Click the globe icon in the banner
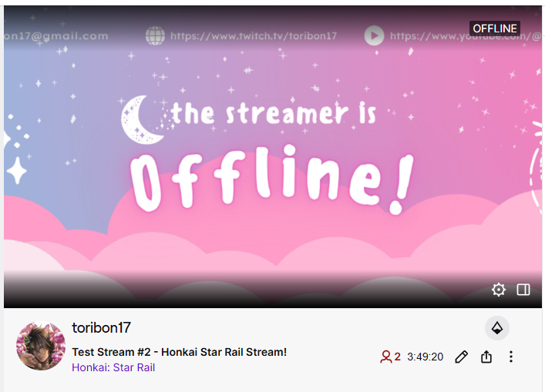545x392 pixels. [x=155, y=35]
